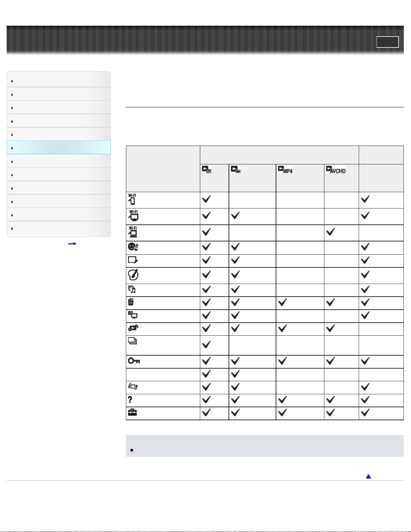
Task: Expand the highlighted sidebar menu item
Action: (x=59, y=148)
